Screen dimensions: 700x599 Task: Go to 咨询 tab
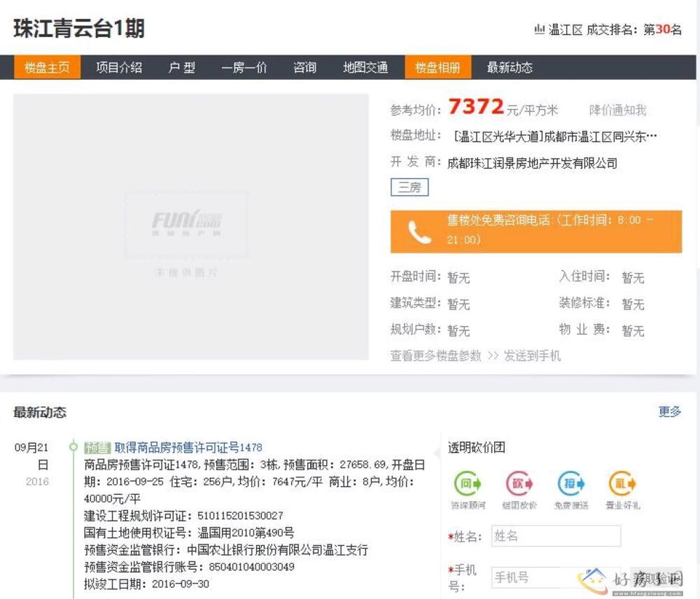(305, 67)
